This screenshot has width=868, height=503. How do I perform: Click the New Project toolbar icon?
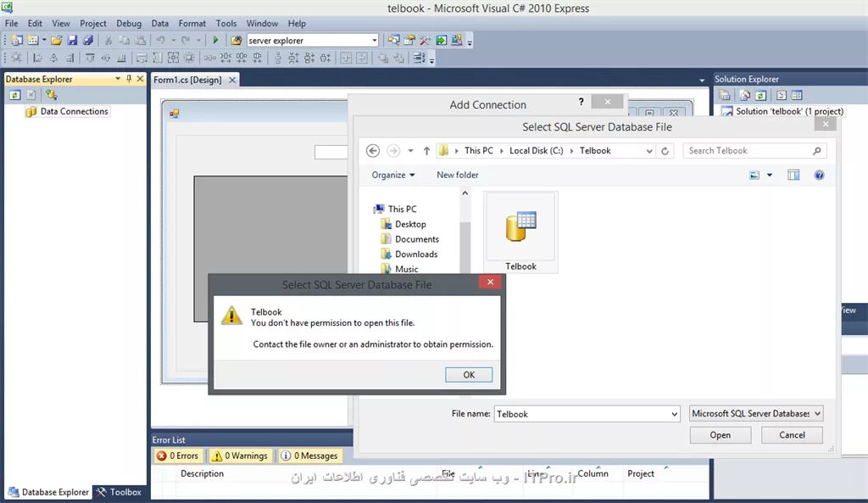(x=17, y=41)
